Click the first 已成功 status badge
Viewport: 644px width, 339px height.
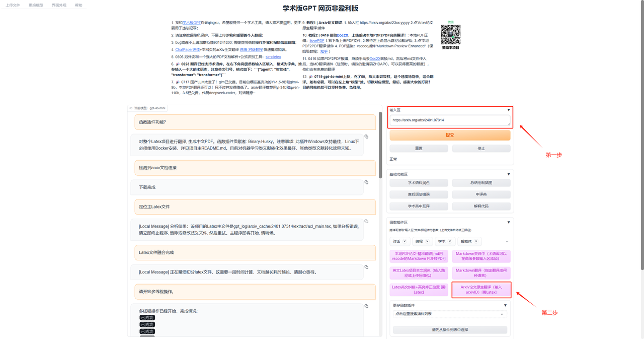pos(147,318)
